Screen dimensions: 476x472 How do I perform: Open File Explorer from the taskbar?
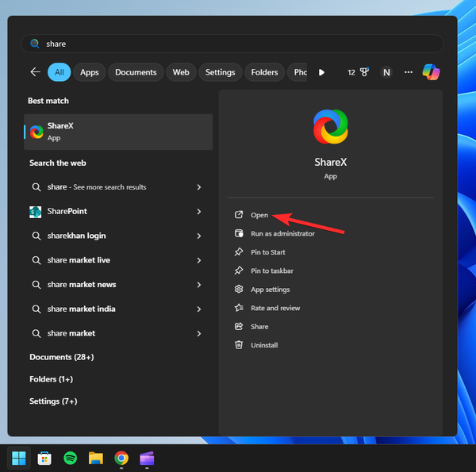pyautogui.click(x=95, y=458)
